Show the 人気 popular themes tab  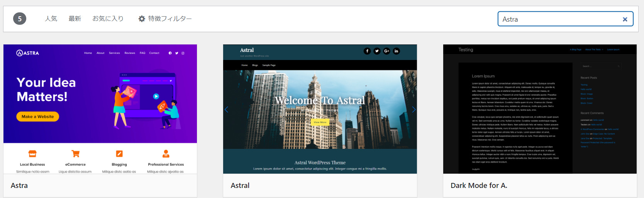coord(51,19)
